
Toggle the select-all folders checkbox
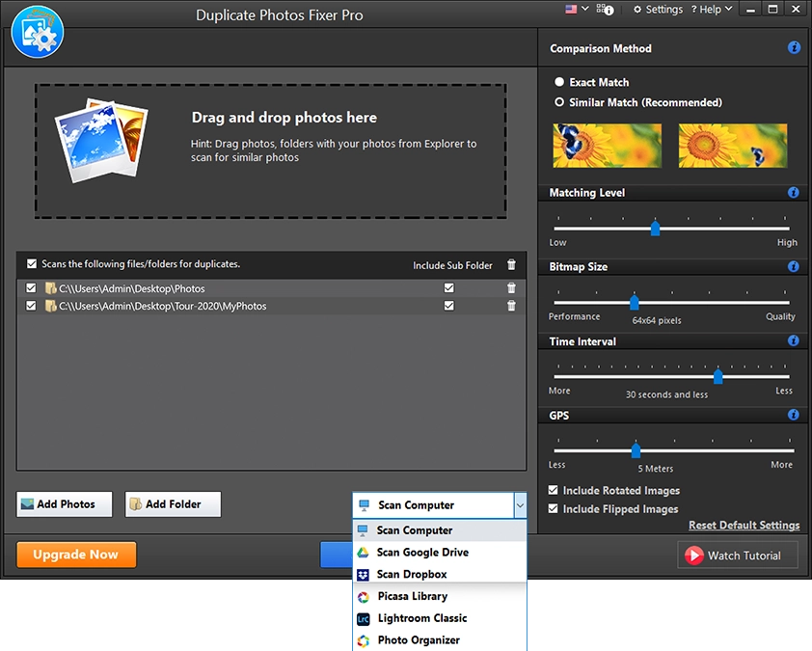[32, 263]
